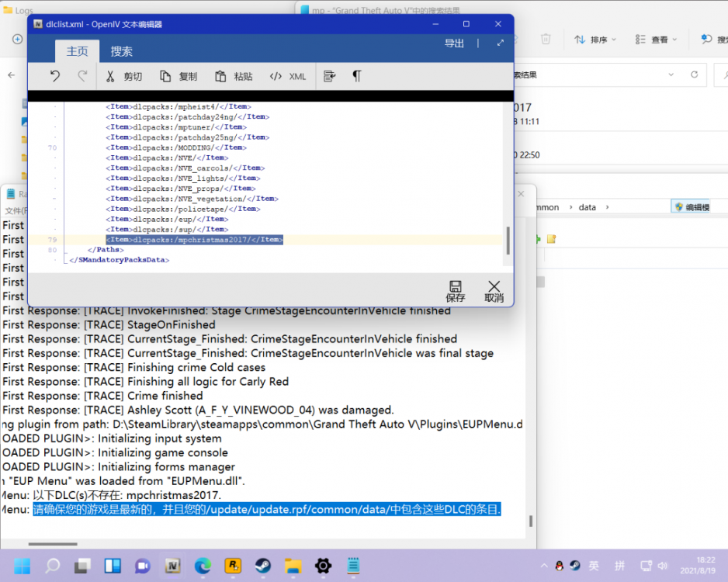Open Steam from the taskbar
The height and width of the screenshot is (582, 728).
[263, 566]
